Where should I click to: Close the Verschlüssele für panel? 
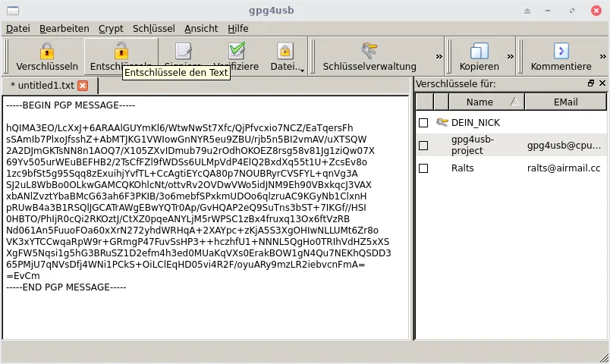pyautogui.click(x=602, y=83)
